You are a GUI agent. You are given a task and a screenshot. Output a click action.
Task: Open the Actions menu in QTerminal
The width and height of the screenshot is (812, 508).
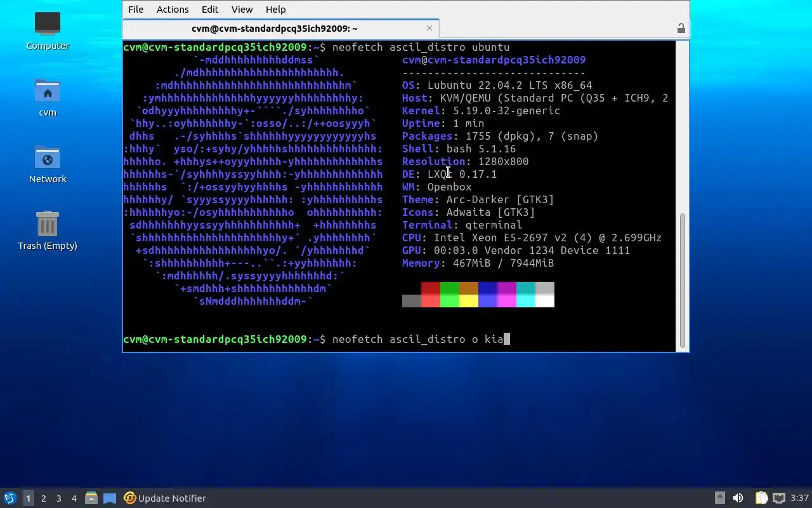173,10
